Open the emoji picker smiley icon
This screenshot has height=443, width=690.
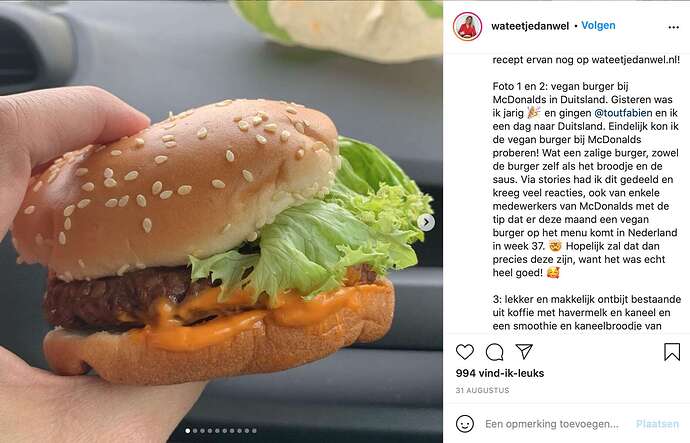coord(465,424)
